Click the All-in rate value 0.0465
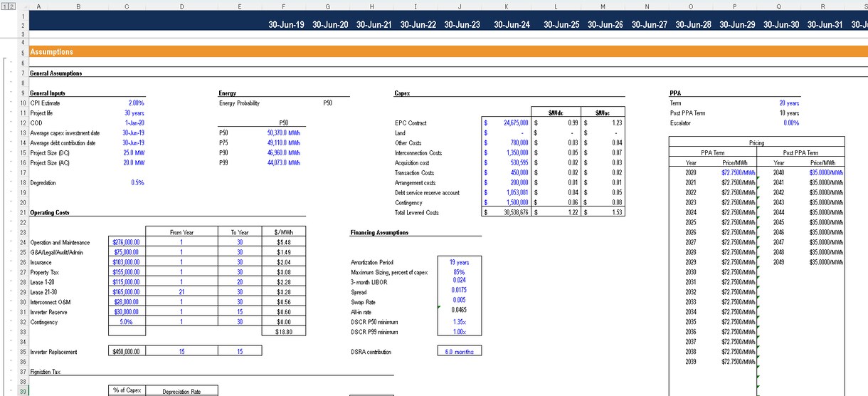Image resolution: width=868 pixels, height=396 pixels. click(x=459, y=311)
